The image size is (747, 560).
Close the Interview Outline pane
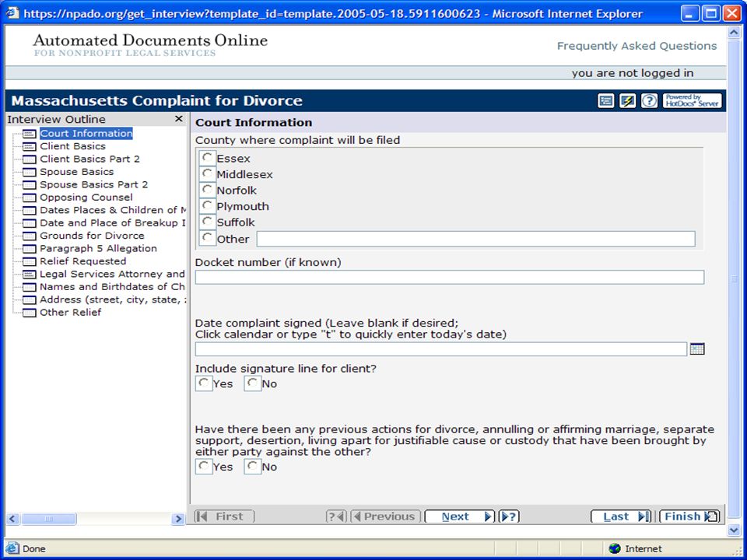pyautogui.click(x=179, y=118)
